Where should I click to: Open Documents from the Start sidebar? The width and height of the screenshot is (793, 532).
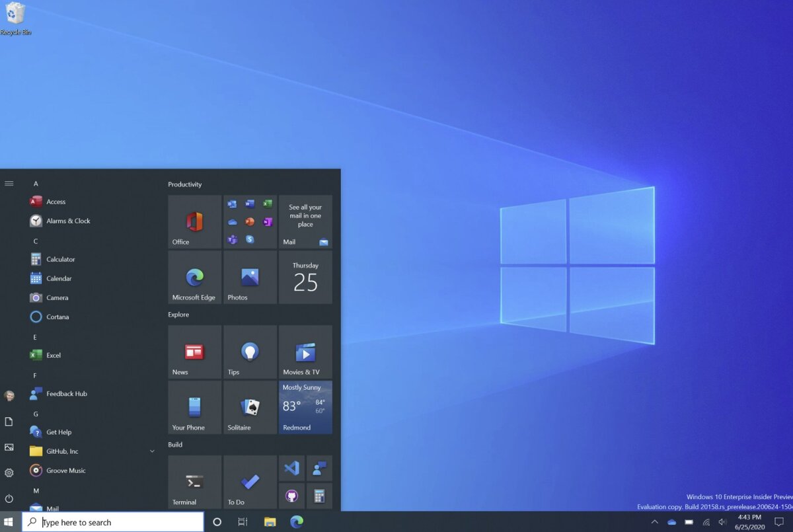tap(9, 422)
